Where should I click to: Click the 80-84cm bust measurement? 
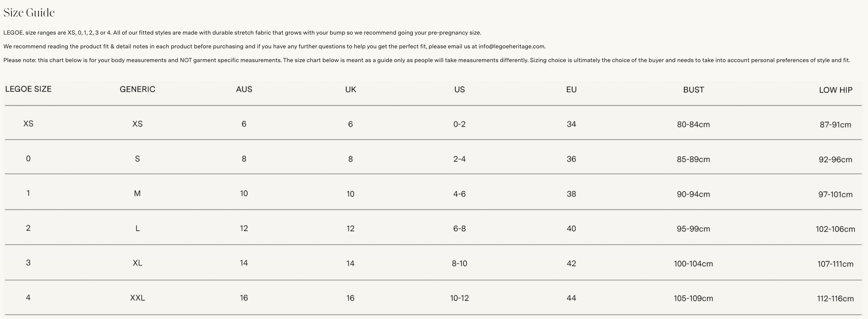click(x=693, y=125)
